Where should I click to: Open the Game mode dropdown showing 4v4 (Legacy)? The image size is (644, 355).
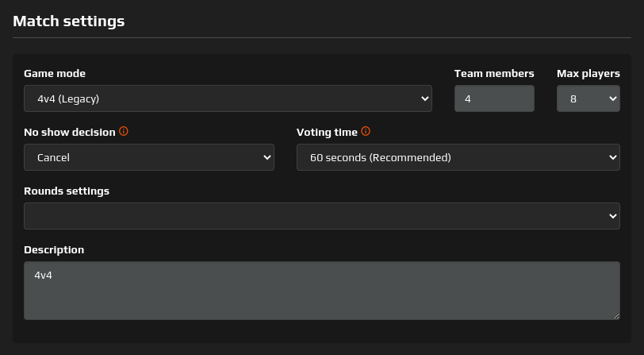(228, 99)
